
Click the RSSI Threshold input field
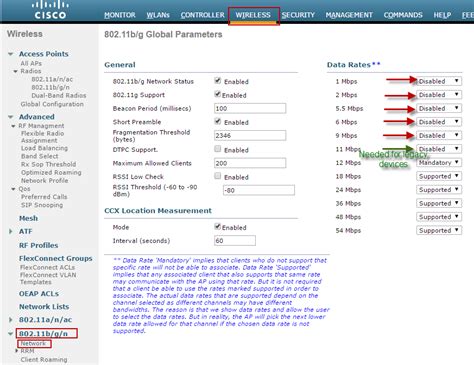point(259,190)
